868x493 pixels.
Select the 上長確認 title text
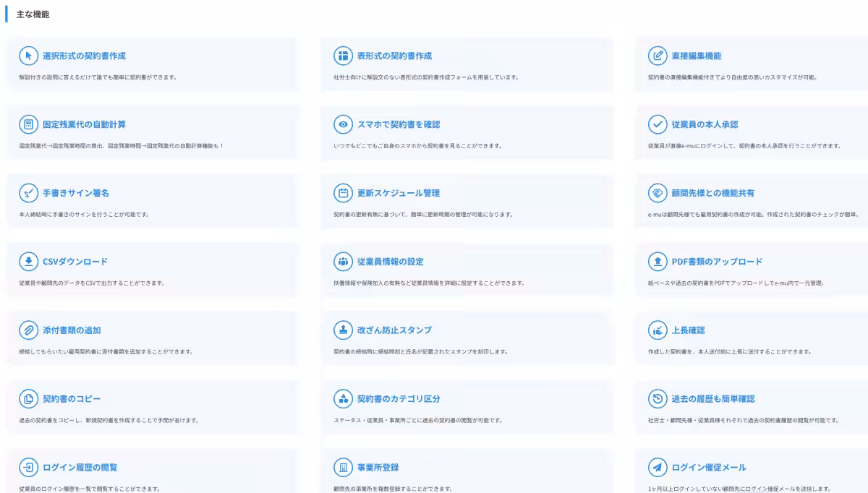coord(689,330)
